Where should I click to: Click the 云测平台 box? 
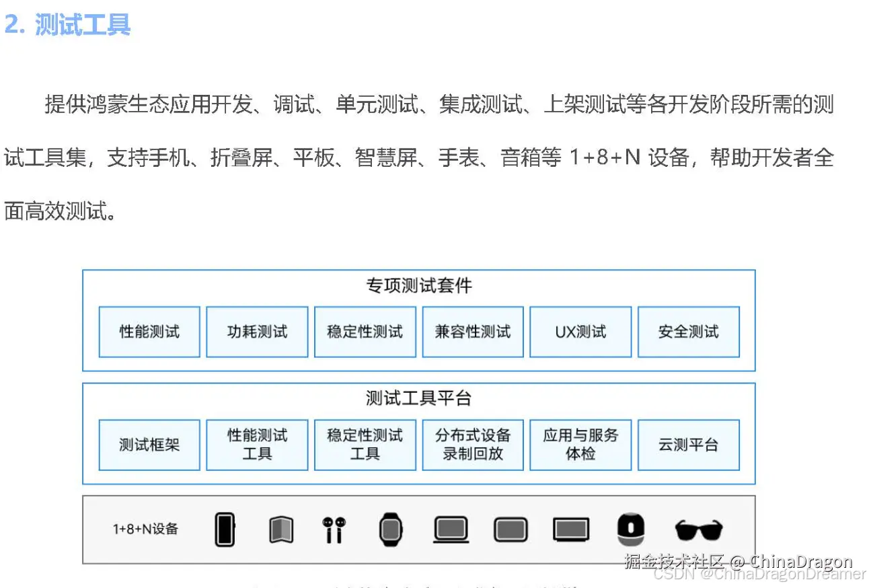[689, 445]
